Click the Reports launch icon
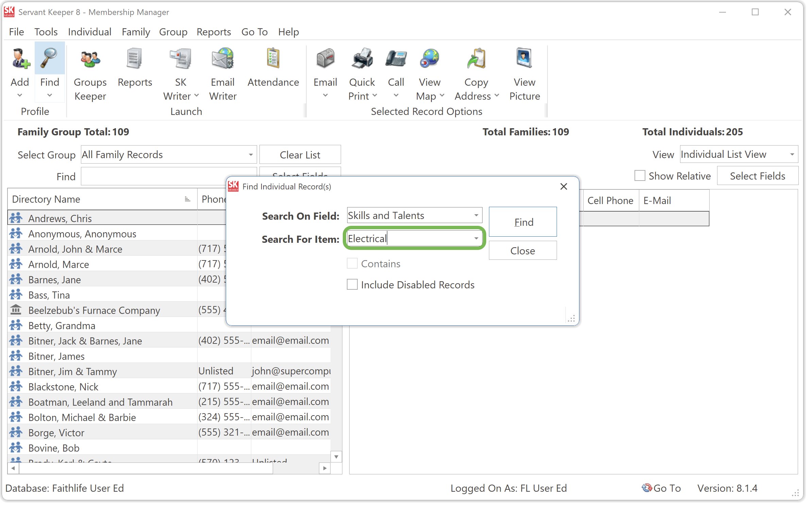The height and width of the screenshot is (506, 812). coord(134,66)
